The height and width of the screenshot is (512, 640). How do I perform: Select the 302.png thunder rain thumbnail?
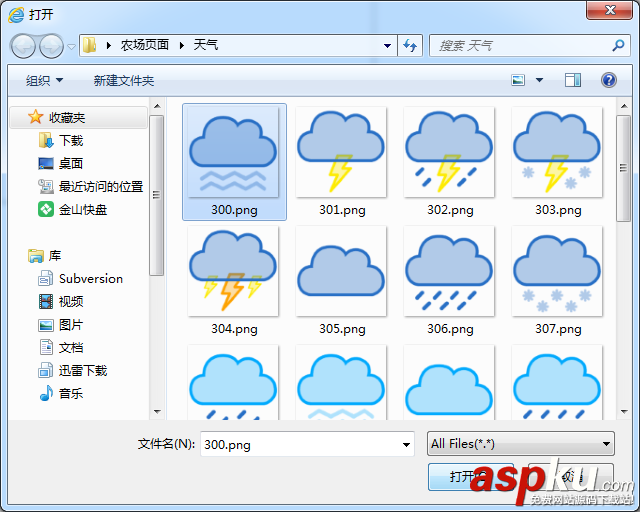click(449, 152)
